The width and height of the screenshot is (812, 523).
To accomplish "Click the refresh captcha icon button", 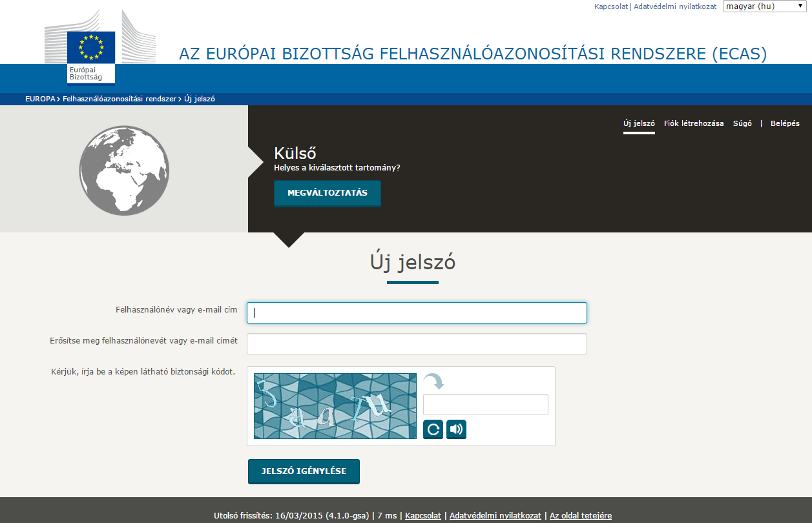I will point(433,429).
